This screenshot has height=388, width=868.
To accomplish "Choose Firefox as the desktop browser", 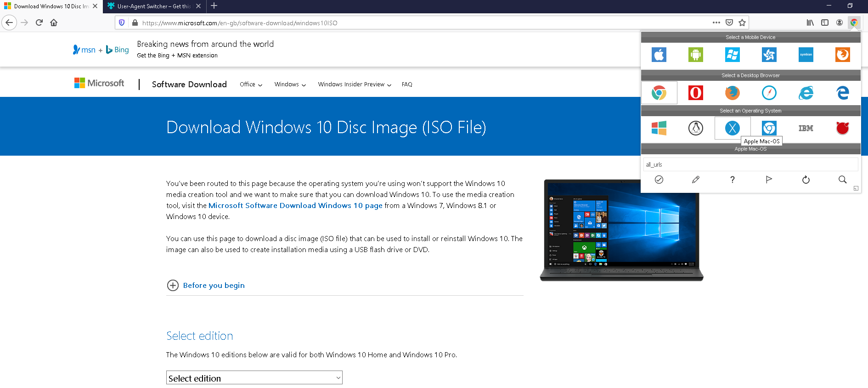I will [733, 93].
